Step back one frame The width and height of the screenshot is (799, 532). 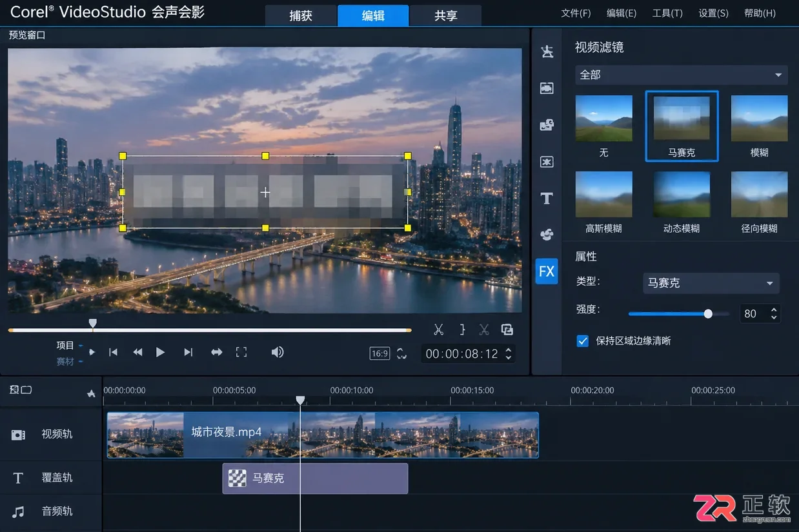[x=137, y=352]
